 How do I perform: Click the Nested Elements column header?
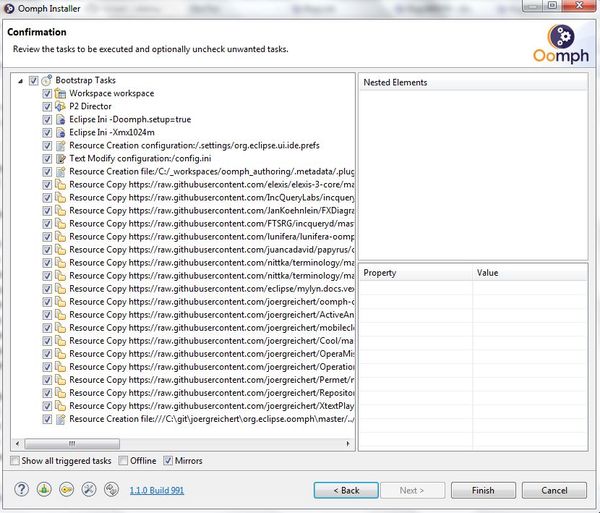point(473,82)
